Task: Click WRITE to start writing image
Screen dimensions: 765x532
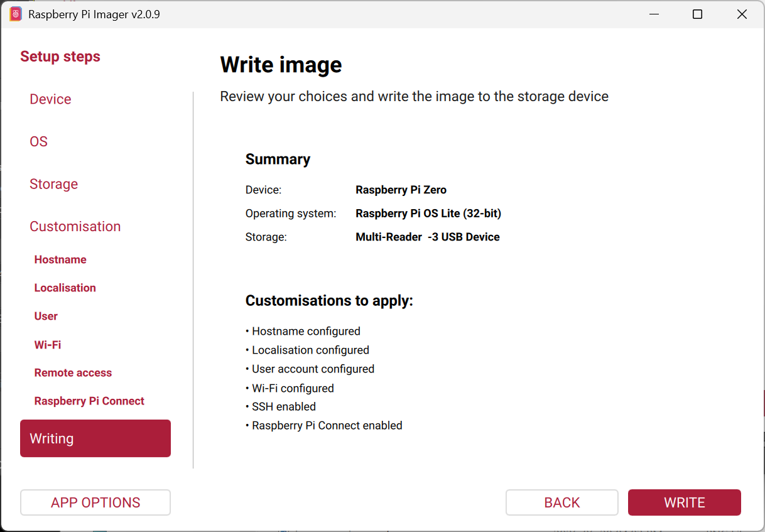Action: tap(685, 502)
